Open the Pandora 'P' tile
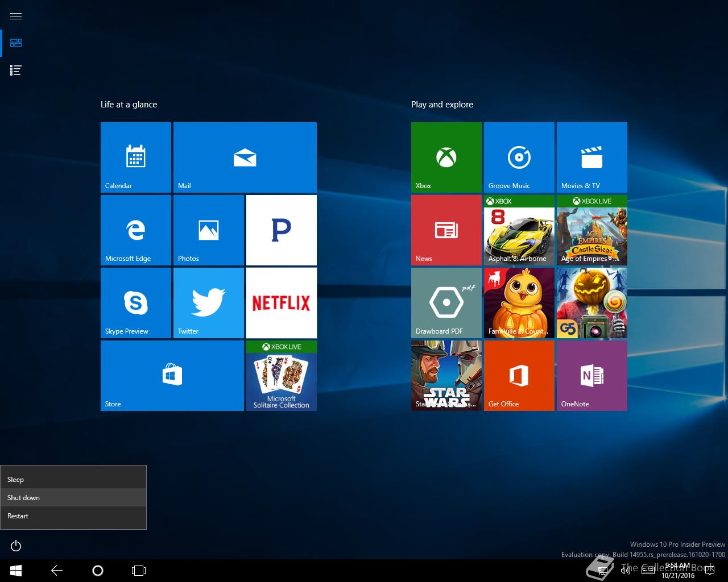 282,230
